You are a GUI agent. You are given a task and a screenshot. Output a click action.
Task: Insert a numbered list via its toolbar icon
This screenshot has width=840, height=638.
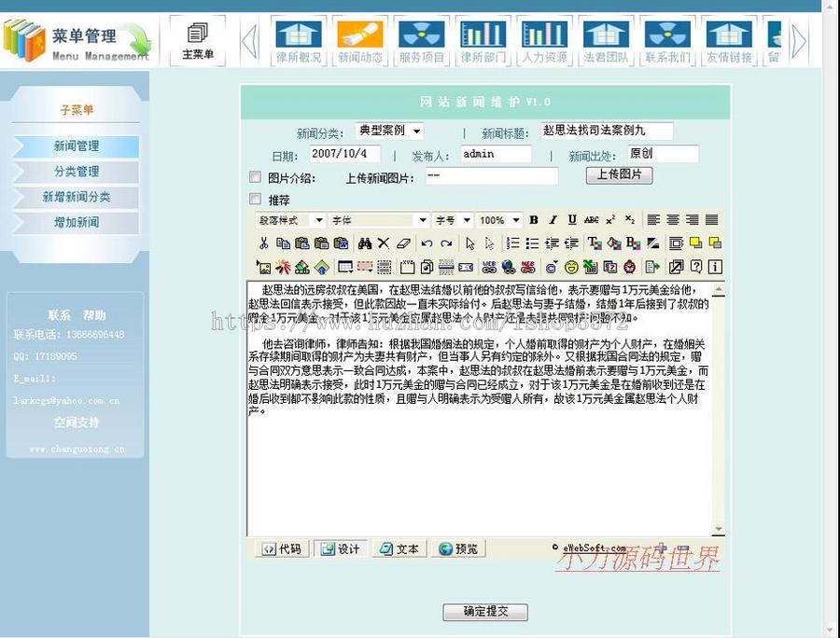tap(511, 243)
